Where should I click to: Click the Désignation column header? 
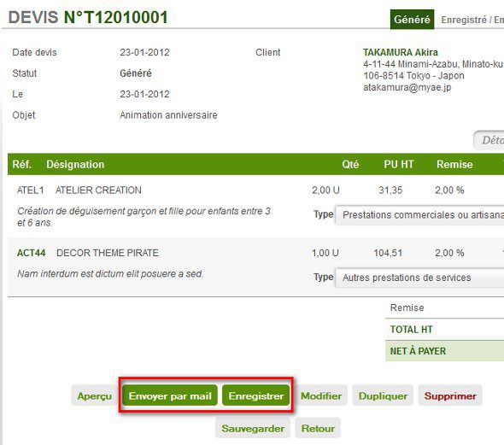[x=75, y=164]
